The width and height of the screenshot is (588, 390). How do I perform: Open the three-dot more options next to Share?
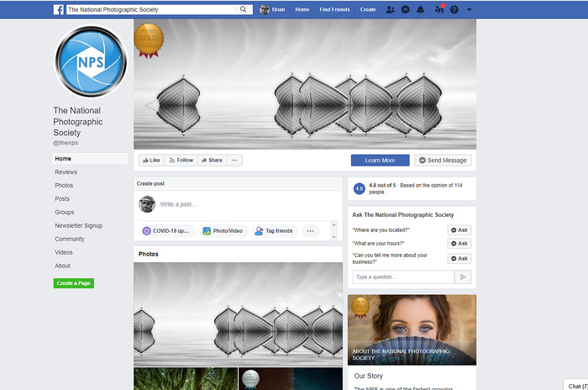[234, 161]
